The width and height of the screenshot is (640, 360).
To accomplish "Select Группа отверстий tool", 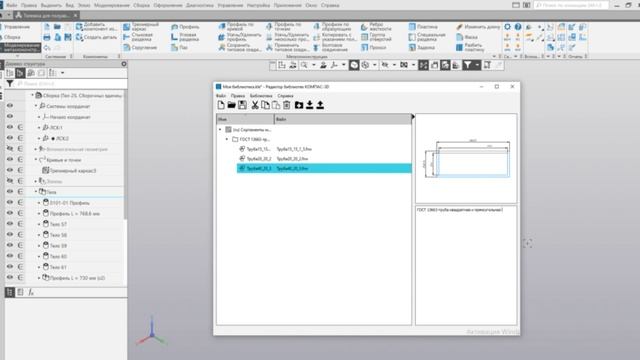I will [x=376, y=37].
